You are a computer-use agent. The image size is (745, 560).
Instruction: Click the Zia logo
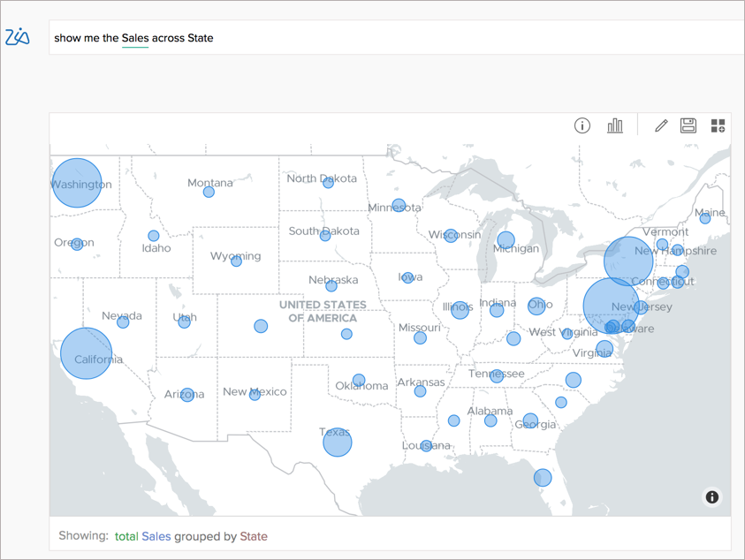point(19,37)
